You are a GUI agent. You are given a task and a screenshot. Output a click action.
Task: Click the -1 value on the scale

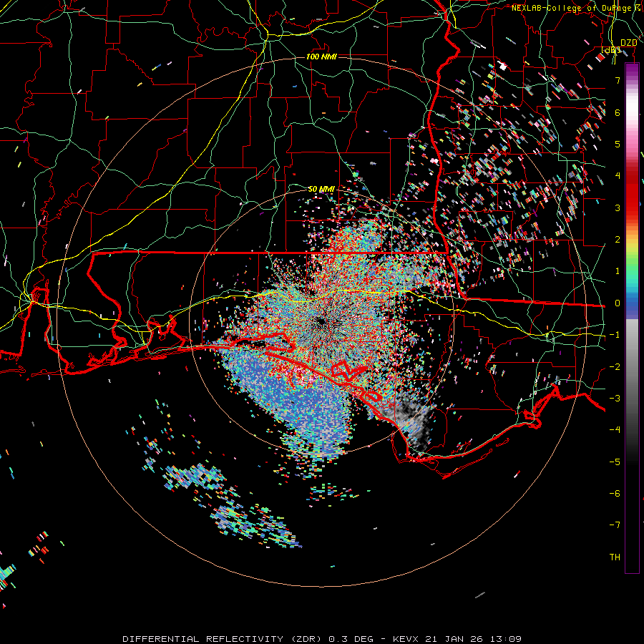pos(615,335)
